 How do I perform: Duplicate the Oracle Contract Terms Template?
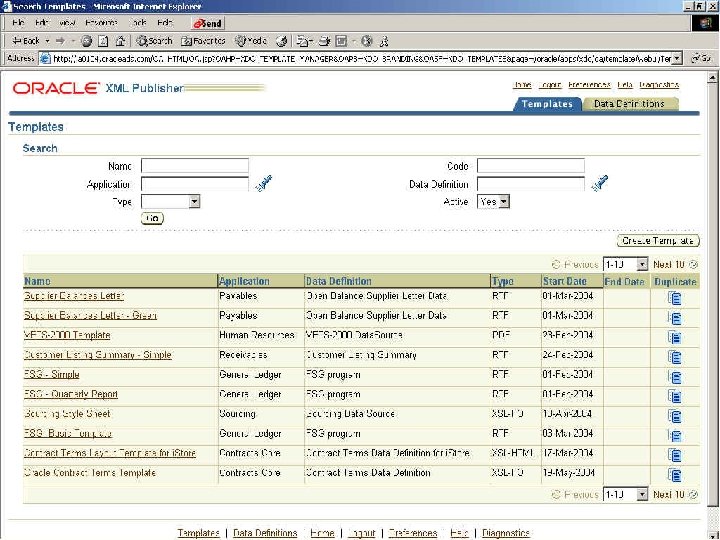[675, 475]
